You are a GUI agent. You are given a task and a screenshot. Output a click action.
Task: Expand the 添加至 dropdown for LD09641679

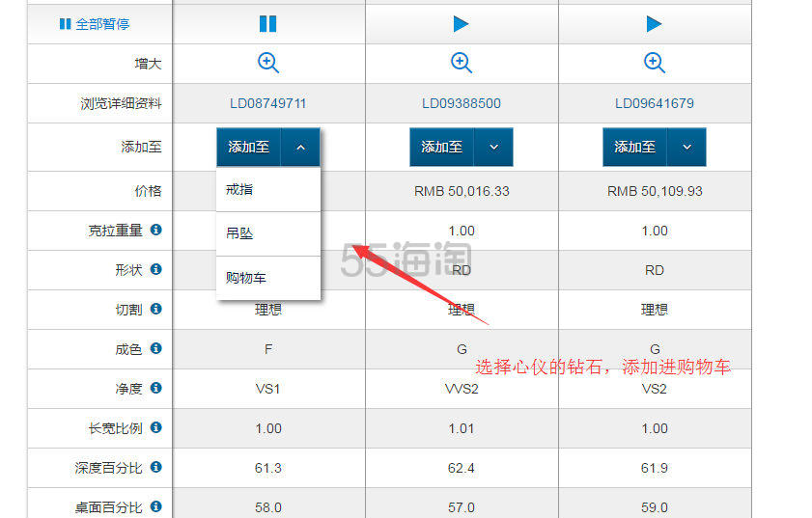(x=687, y=148)
